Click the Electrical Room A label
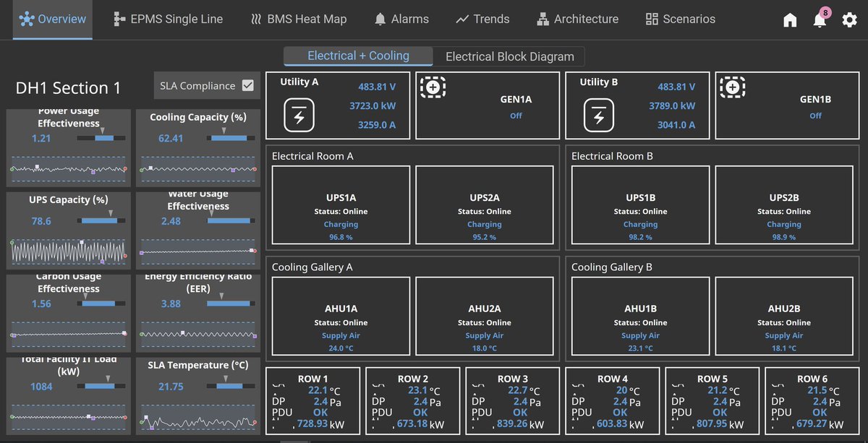Image resolution: width=868 pixels, height=443 pixels. (312, 155)
